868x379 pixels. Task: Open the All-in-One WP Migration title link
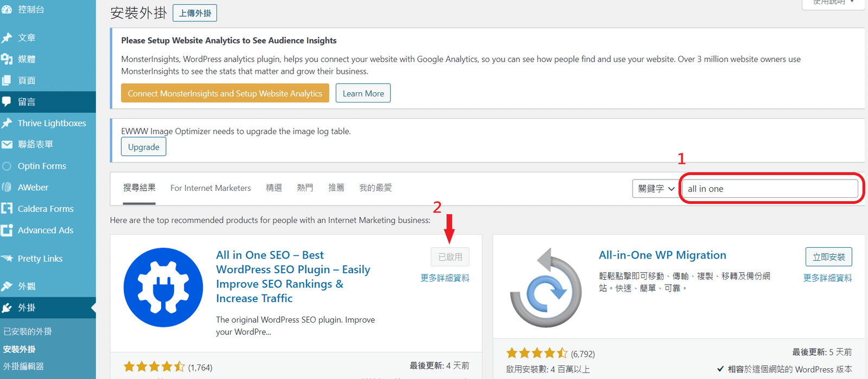[662, 255]
